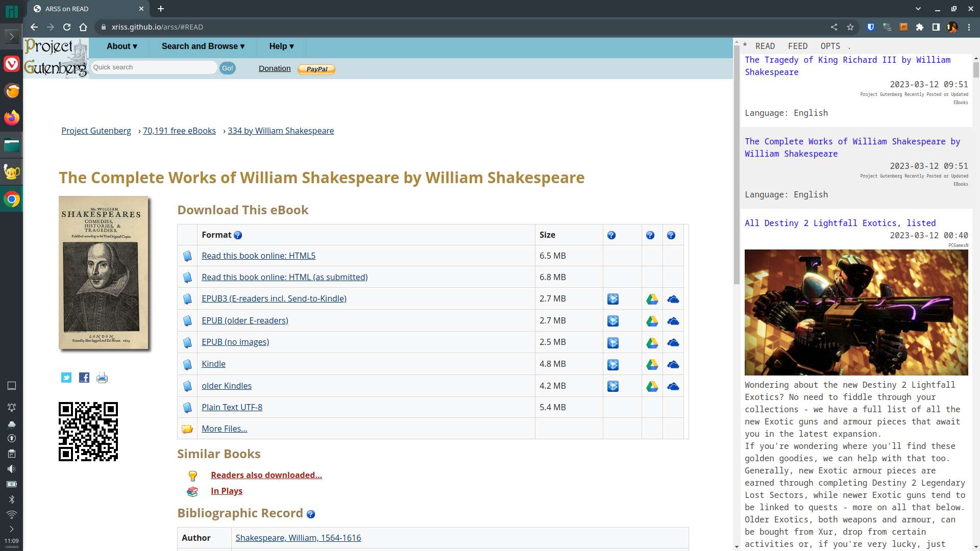980x551 pixels.
Task: Click the Quick search input field
Action: point(154,67)
